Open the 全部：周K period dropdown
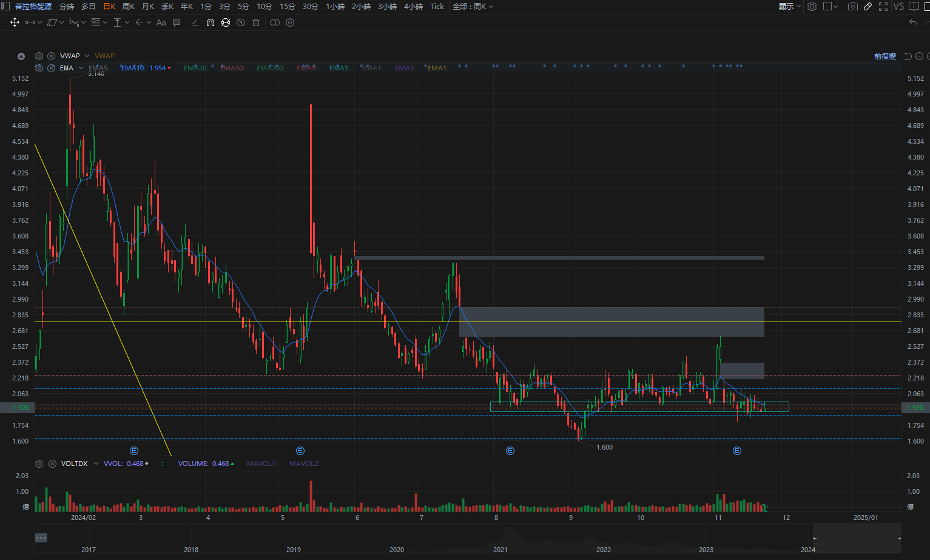Image resolution: width=930 pixels, height=560 pixels. pyautogui.click(x=473, y=6)
